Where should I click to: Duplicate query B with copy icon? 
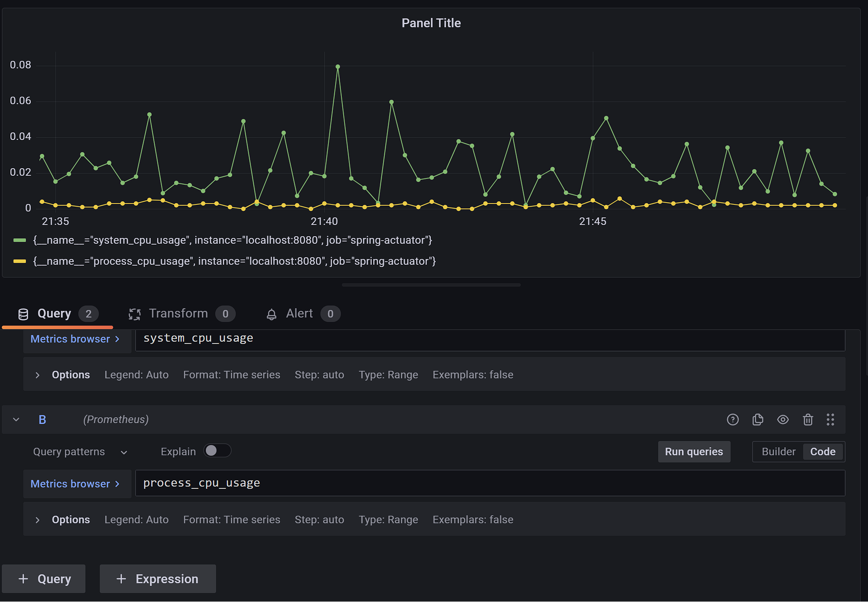(757, 420)
